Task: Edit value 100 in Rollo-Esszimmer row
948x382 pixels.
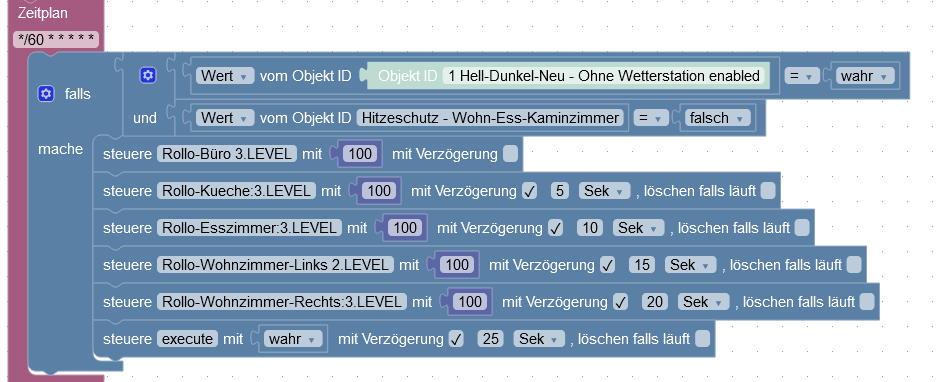Action: pos(405,228)
